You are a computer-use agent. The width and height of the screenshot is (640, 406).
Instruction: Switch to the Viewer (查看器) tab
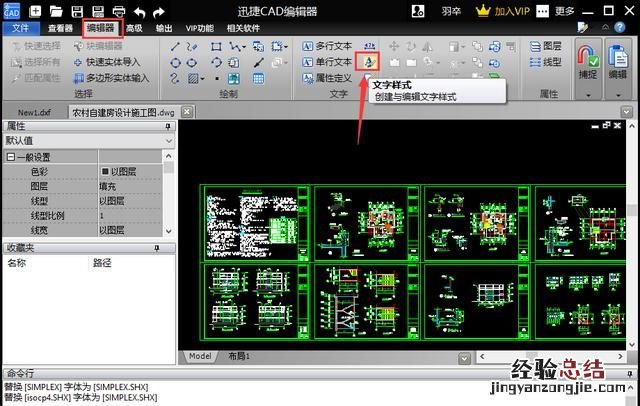60,28
